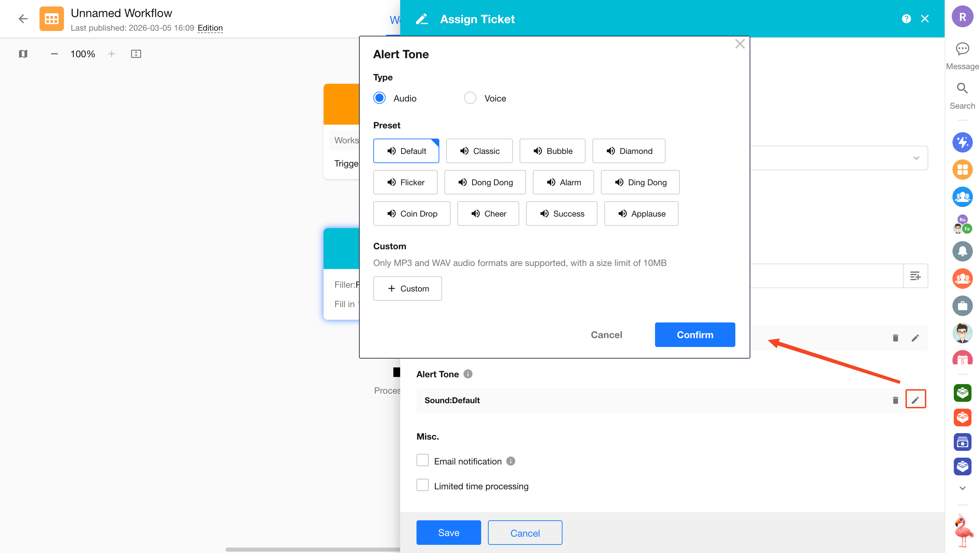Choose the Ding Dong preset sound
This screenshot has height=553, width=980.
[x=640, y=182]
